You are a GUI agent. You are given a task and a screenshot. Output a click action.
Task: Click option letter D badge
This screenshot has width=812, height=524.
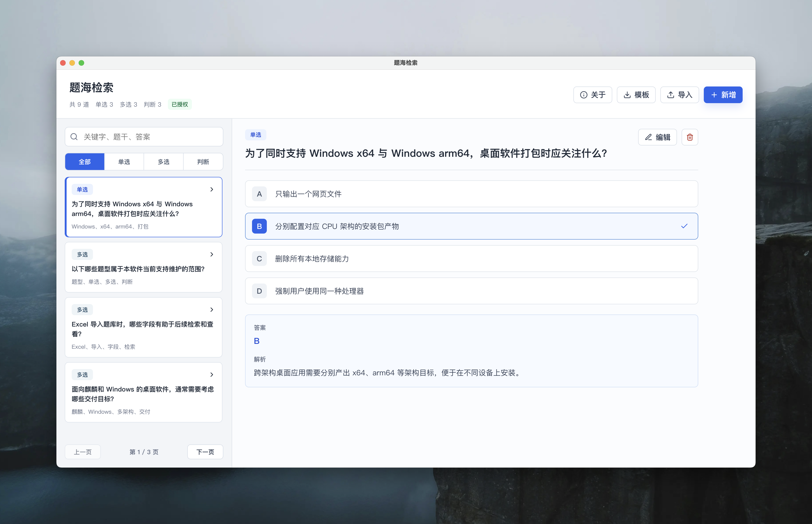259,291
